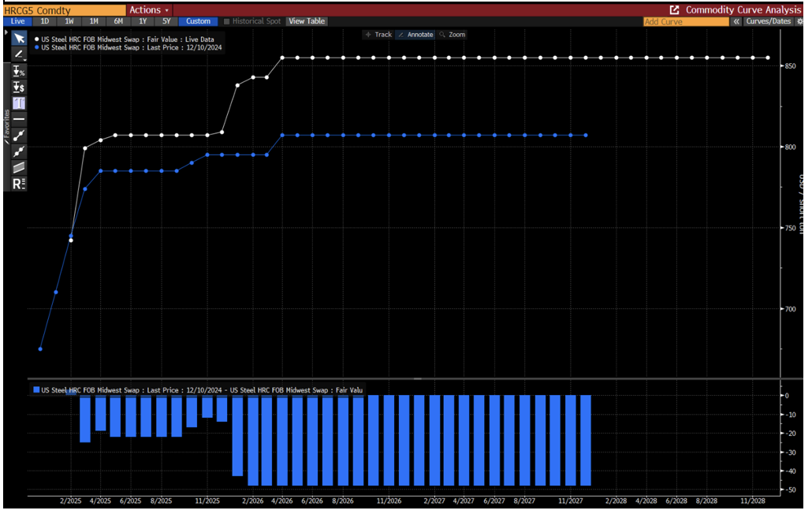The width and height of the screenshot is (812, 514).
Task: Toggle the Annotate mode
Action: tap(415, 35)
